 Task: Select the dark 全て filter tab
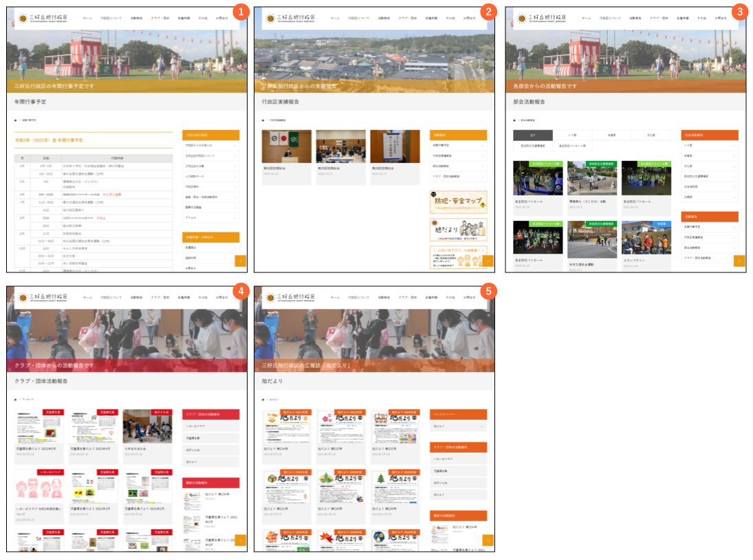pyautogui.click(x=532, y=136)
